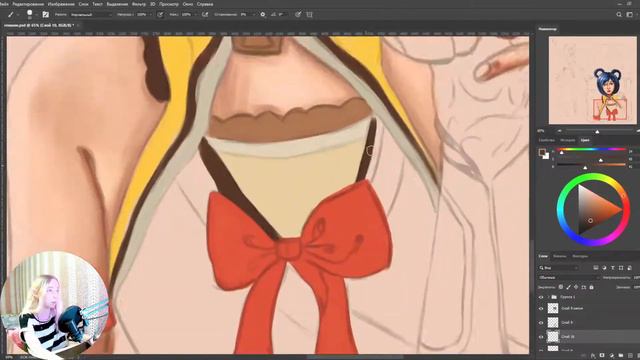This screenshot has width=640, height=360.
Task: Open the 3D menu
Action: click(x=153, y=4)
